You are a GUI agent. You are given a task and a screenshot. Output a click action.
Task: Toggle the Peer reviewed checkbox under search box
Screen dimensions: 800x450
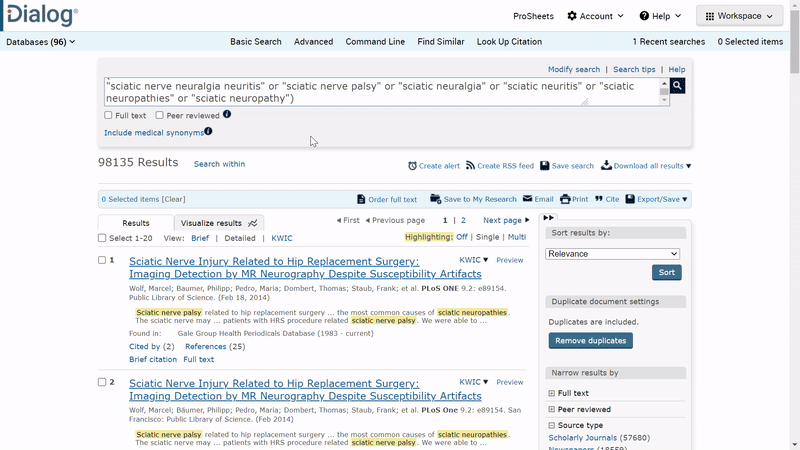tap(160, 116)
